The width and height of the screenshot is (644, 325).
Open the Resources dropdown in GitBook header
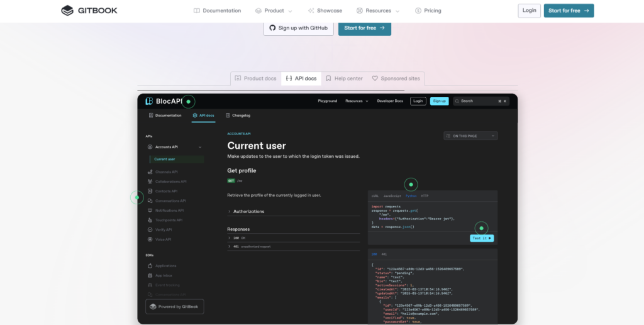374,11
